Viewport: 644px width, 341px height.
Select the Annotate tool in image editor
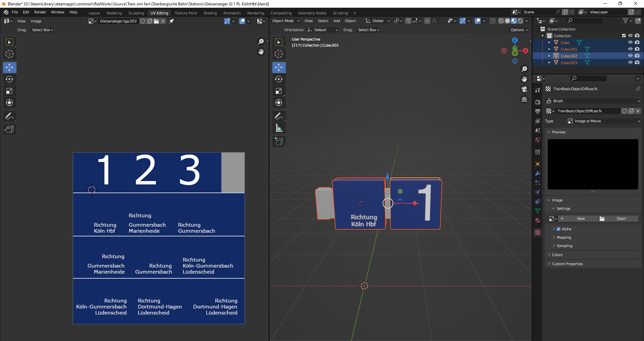[x=9, y=116]
